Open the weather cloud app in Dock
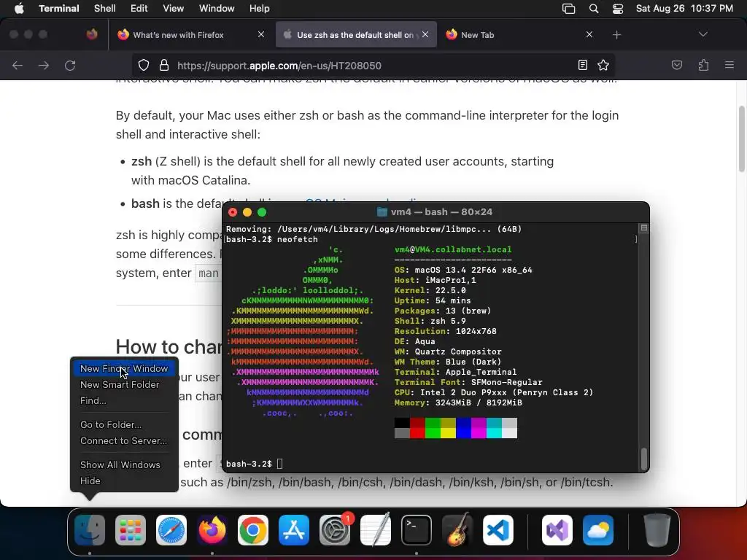This screenshot has height=560, width=747. pos(598,530)
